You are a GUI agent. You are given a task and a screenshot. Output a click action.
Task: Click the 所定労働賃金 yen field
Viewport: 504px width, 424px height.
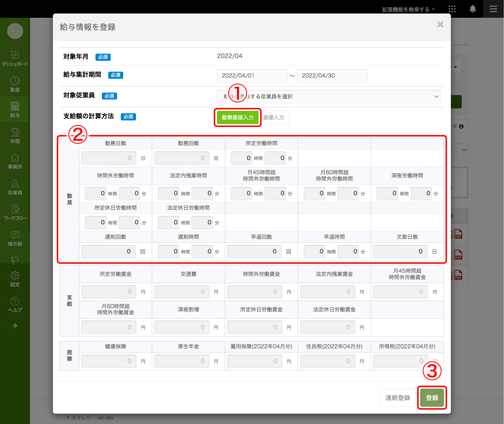point(109,292)
